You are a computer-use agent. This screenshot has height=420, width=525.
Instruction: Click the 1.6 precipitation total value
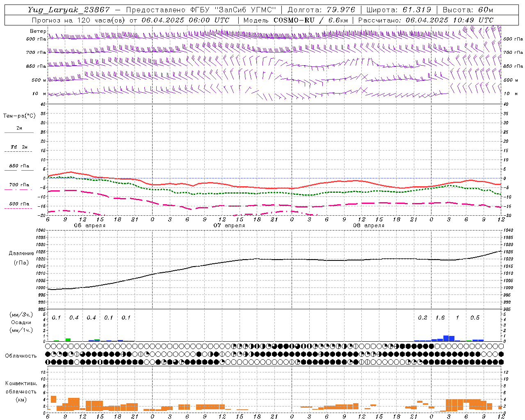pyautogui.click(x=440, y=318)
